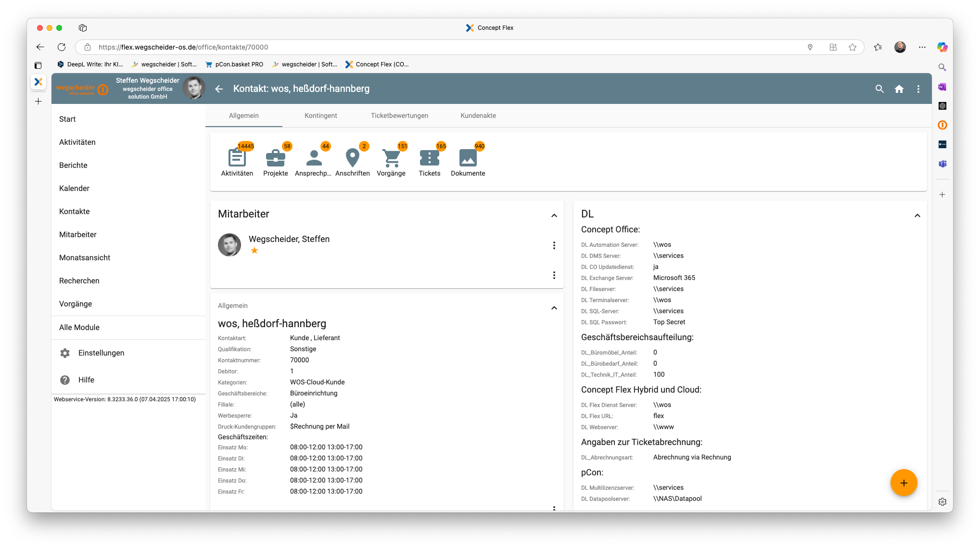Click the orange plus floating button
The image size is (980, 548).
[x=904, y=483]
